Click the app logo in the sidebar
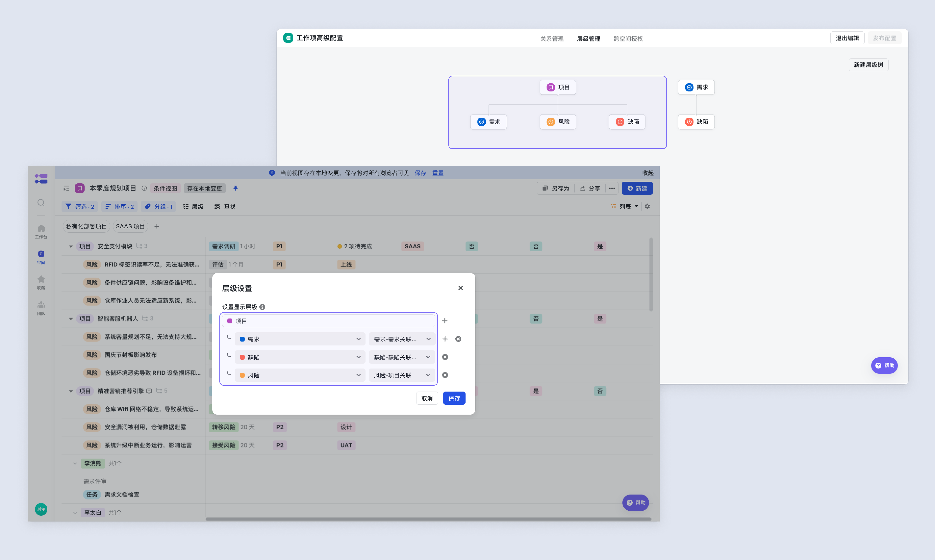Viewport: 935px width, 560px height. click(41, 178)
